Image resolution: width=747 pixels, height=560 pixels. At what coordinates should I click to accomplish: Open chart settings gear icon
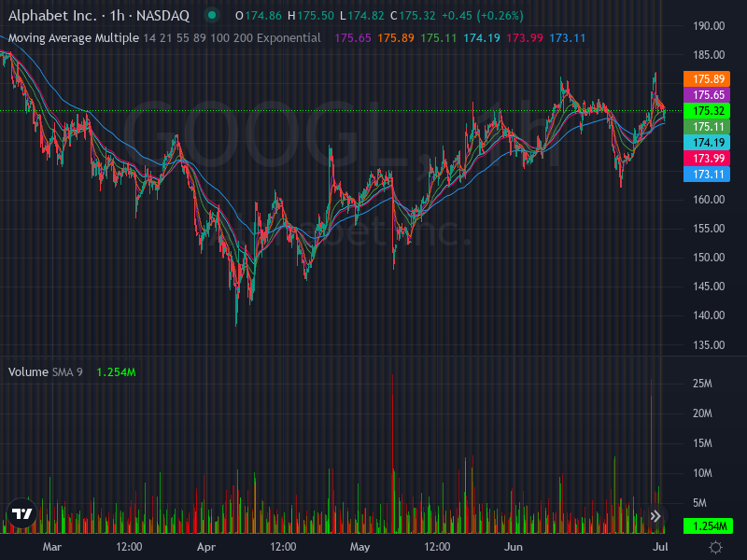(715, 547)
